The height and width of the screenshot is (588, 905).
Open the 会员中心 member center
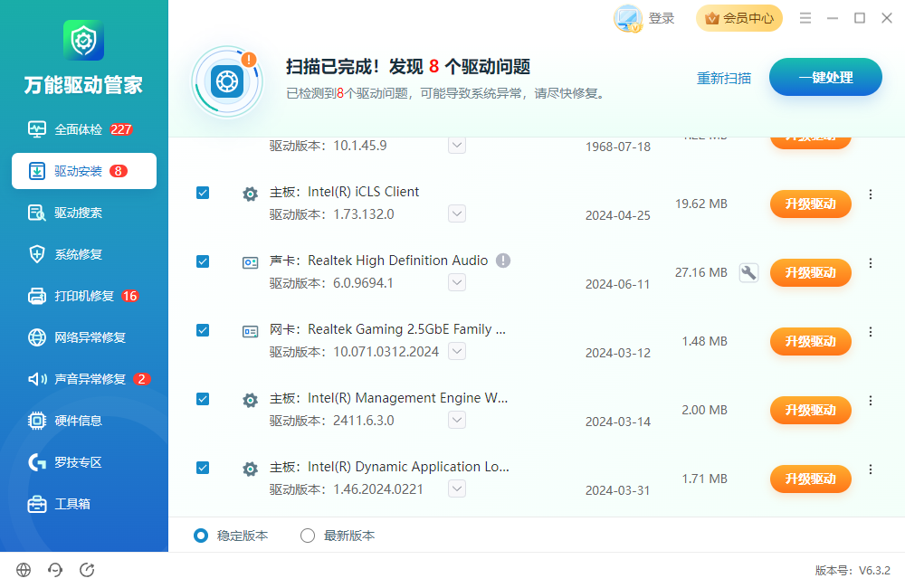[x=739, y=18]
